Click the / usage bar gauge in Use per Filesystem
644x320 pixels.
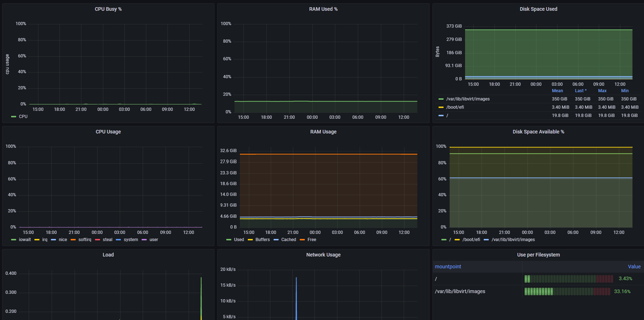(569, 279)
